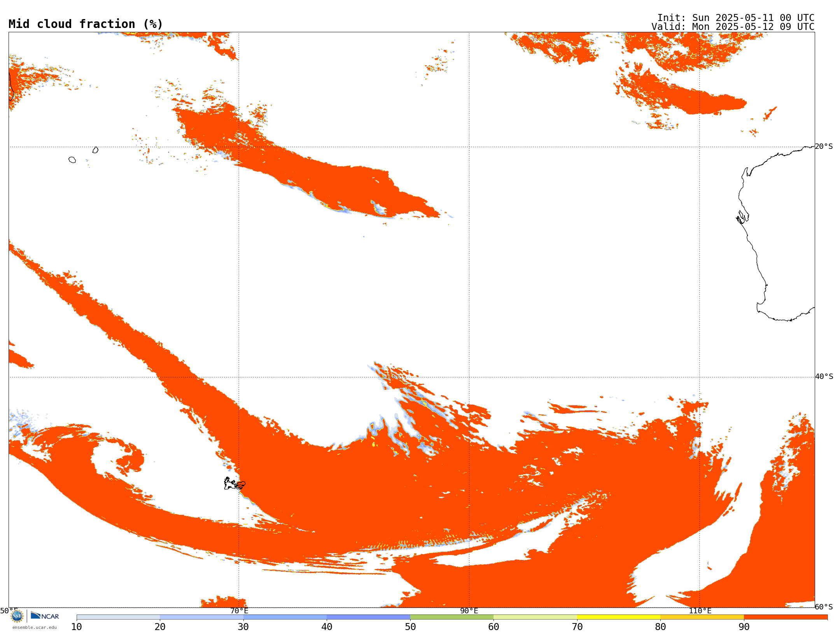Image resolution: width=840 pixels, height=632 pixels.
Task: Click the colorbar tick label 80
Action: coord(660,627)
